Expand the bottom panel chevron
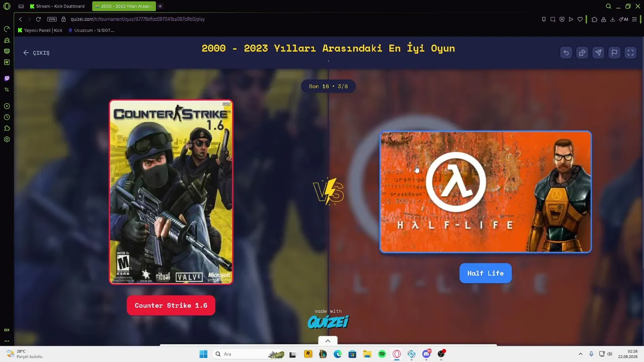The image size is (644, 362). point(328,341)
